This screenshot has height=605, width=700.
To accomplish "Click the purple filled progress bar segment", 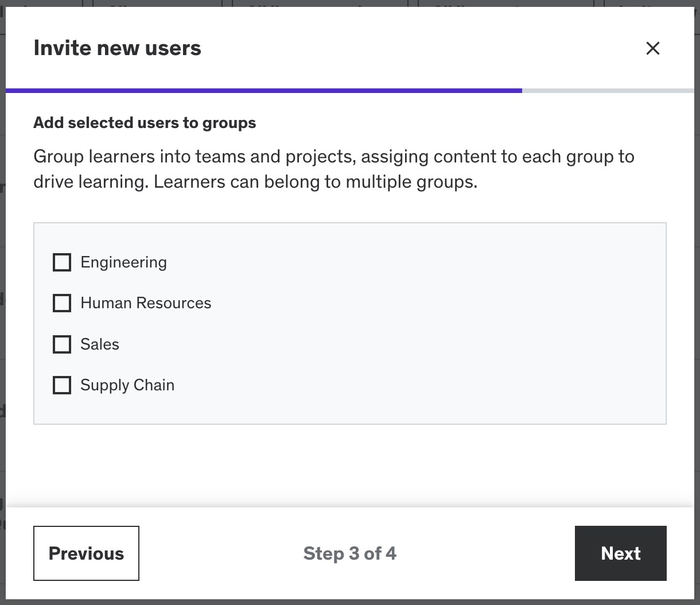I will click(x=264, y=91).
